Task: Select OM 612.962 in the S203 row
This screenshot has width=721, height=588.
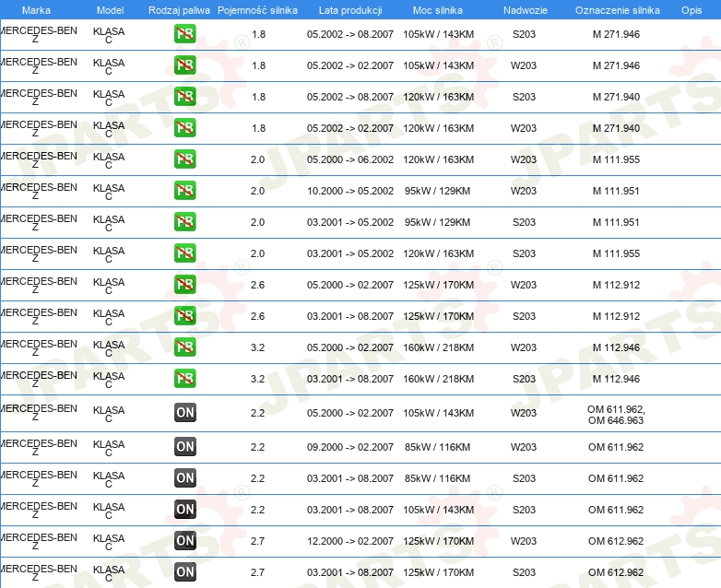Action: [x=616, y=572]
